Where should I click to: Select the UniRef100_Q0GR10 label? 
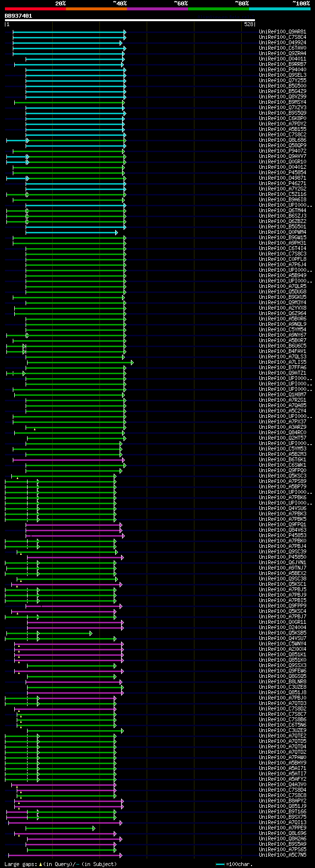[x=283, y=161]
